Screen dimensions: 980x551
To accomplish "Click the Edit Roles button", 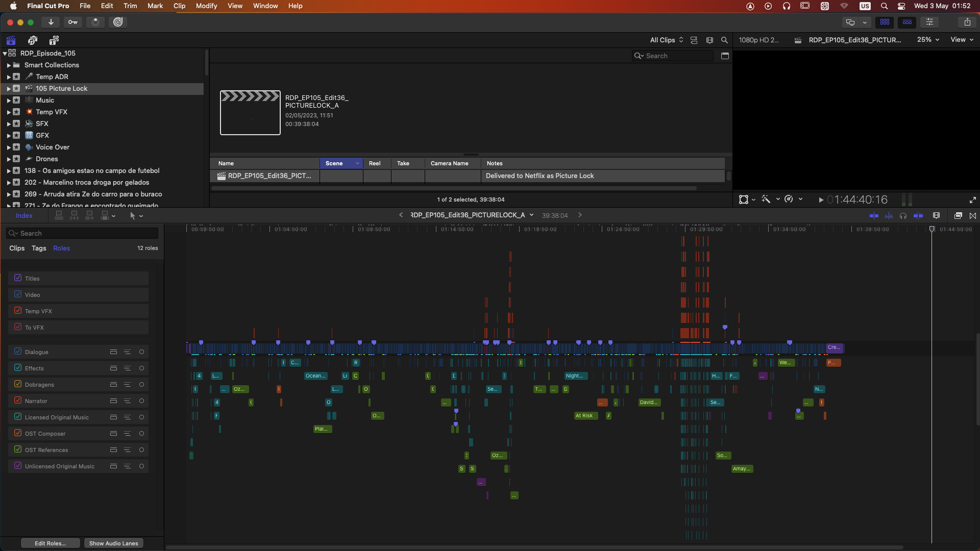I will [x=50, y=543].
